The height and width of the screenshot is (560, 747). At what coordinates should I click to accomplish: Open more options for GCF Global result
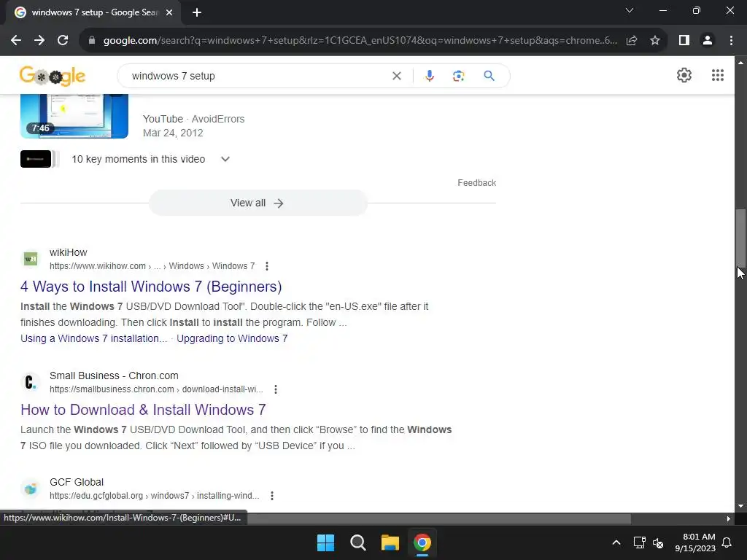[x=271, y=496]
